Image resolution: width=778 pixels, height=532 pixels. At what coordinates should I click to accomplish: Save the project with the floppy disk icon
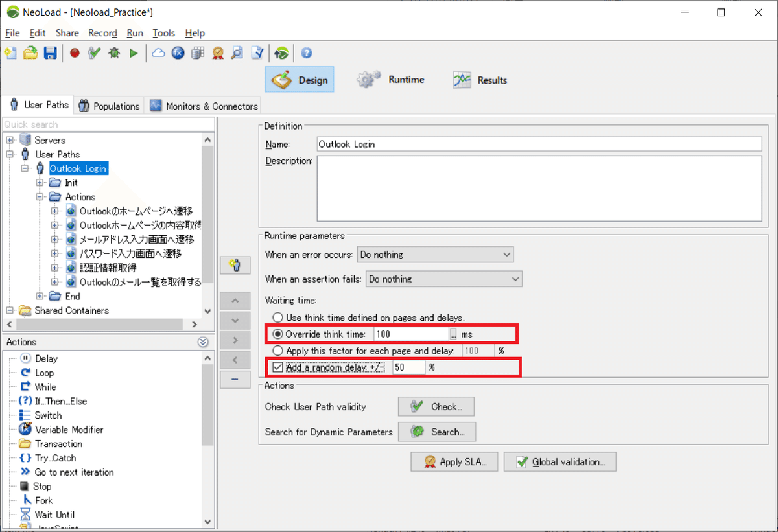[50, 53]
